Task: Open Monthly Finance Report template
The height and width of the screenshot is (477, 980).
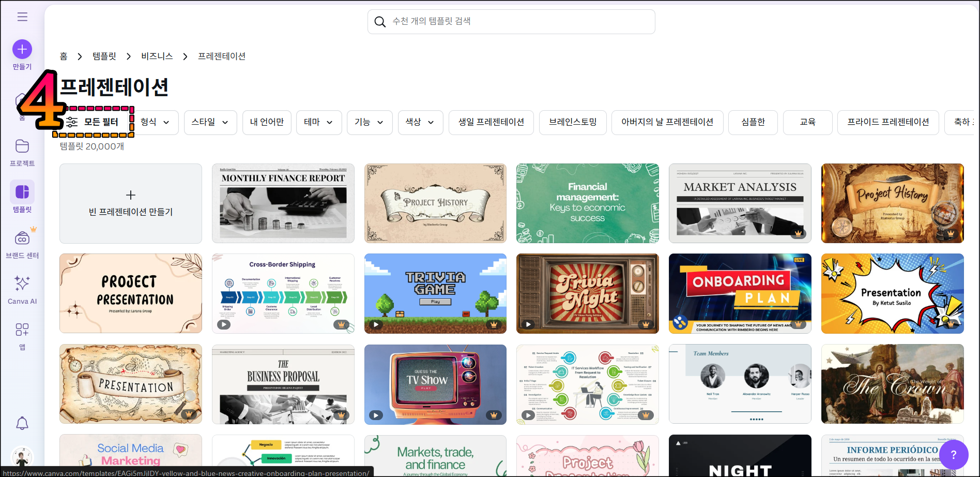Action: (x=283, y=203)
